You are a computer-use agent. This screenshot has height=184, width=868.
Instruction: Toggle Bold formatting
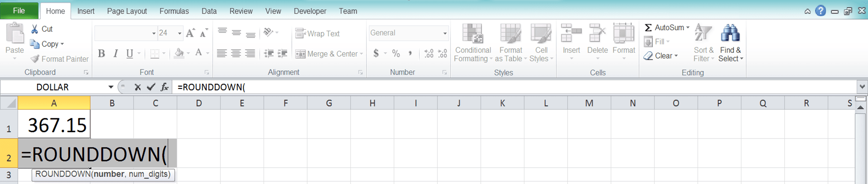pyautogui.click(x=101, y=54)
